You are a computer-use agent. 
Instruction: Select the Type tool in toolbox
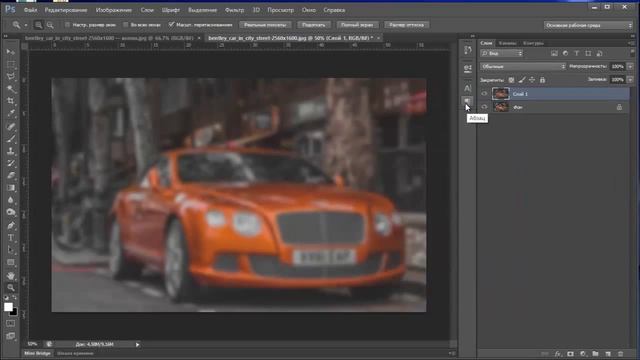tap(11, 238)
